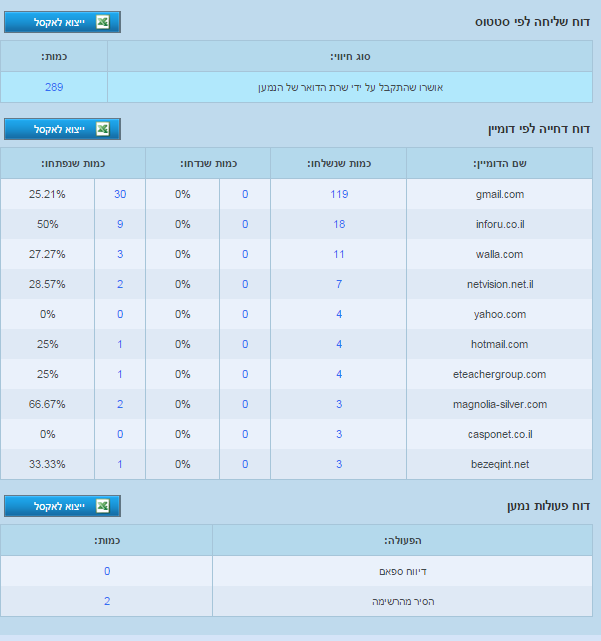
Task: Open the 289 approved-by-mail-server count link
Action: (54, 87)
